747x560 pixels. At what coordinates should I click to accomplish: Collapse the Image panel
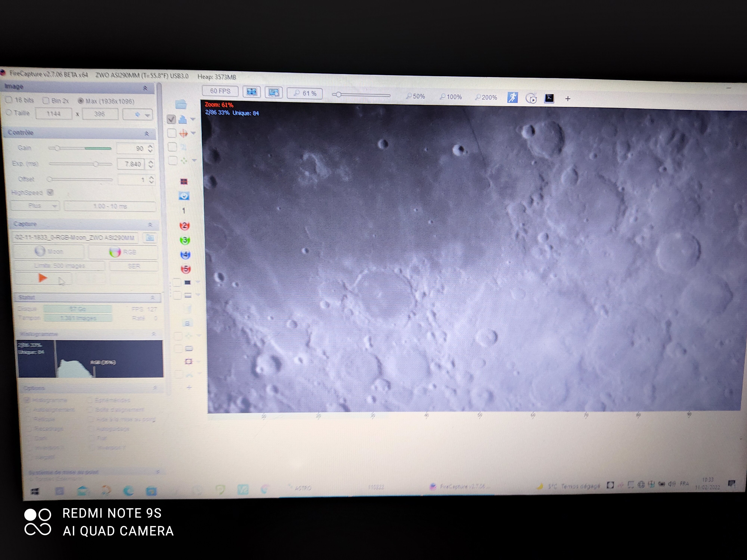coord(145,88)
